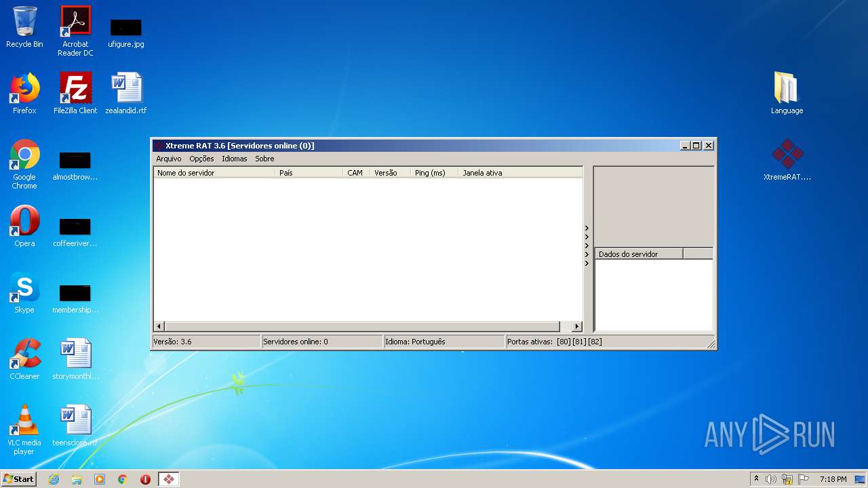Close the Xtreme RAT window
Screen dimensions: 868x488
[x=709, y=146]
